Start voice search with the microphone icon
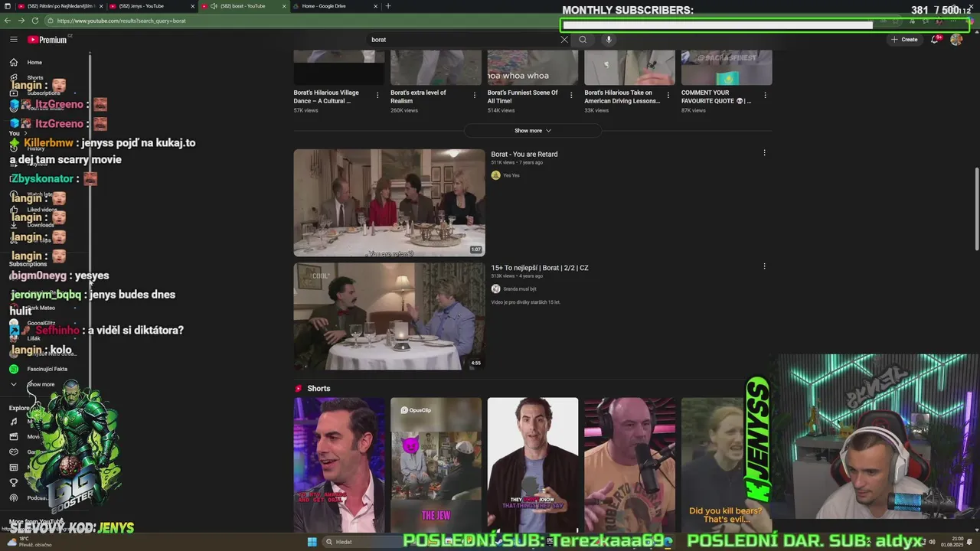Screen dimensions: 980x551 click(x=609, y=39)
